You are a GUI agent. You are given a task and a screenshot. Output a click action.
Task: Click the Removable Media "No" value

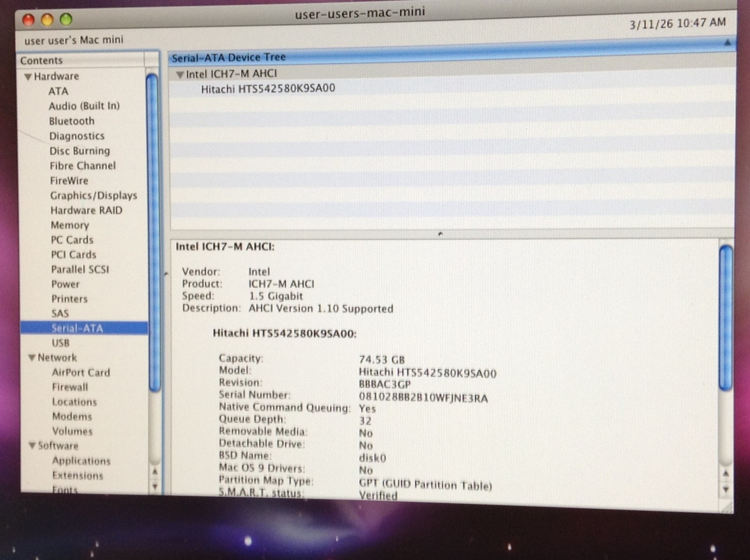pos(366,433)
